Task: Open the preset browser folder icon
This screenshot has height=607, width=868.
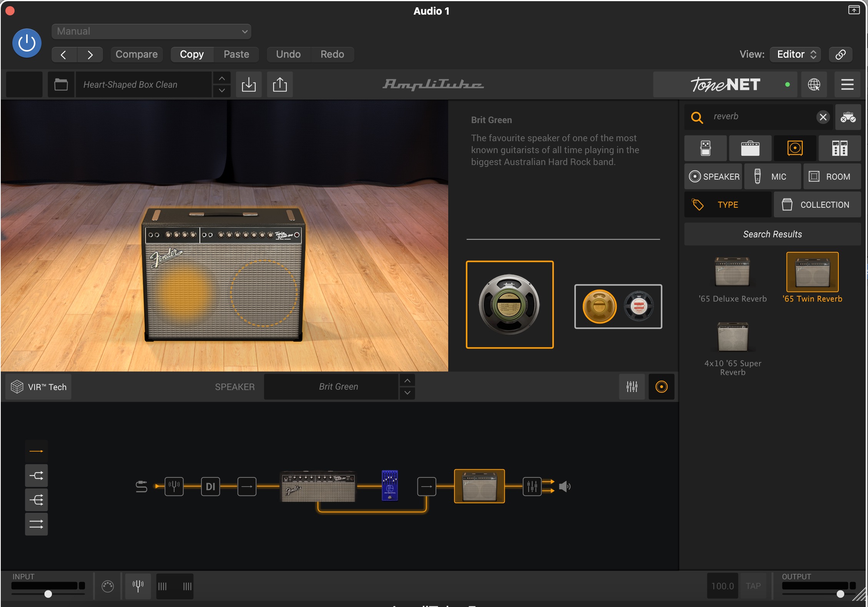Action: pyautogui.click(x=61, y=84)
